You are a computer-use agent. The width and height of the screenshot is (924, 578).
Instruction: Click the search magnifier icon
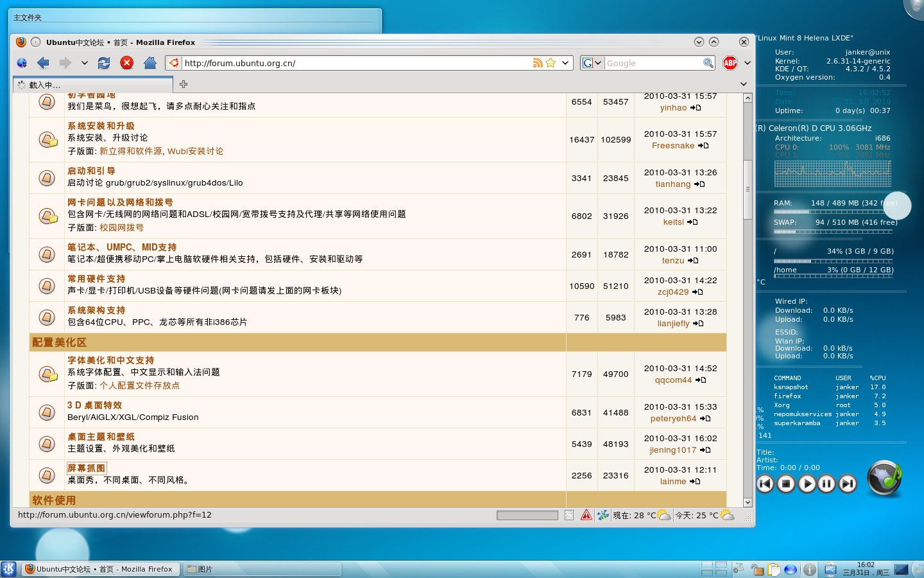pyautogui.click(x=708, y=63)
